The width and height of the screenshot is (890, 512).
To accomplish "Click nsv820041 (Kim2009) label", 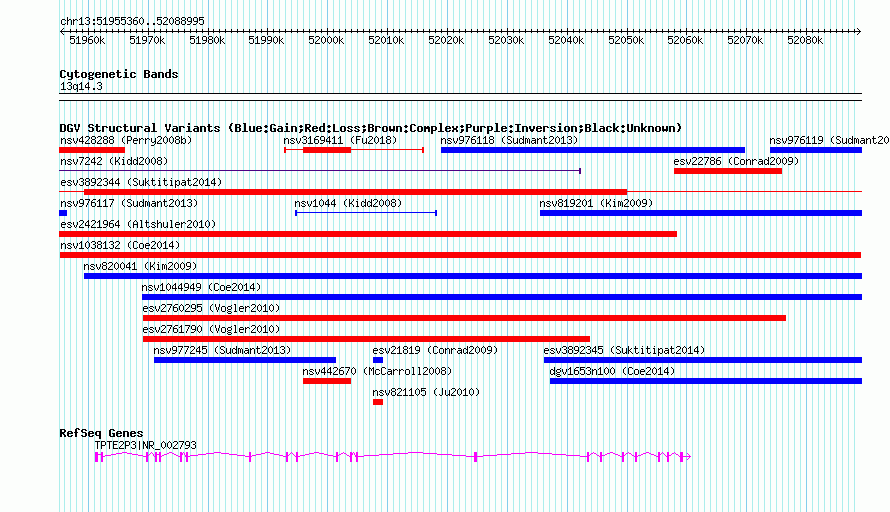I will (140, 266).
